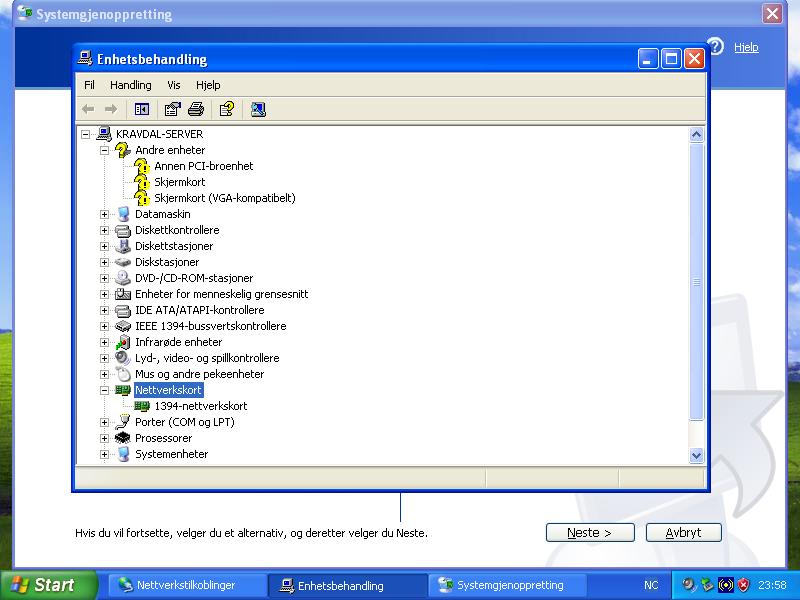Image resolution: width=800 pixels, height=600 pixels.
Task: Click the Diskettkontrollere icon
Action: tap(123, 230)
